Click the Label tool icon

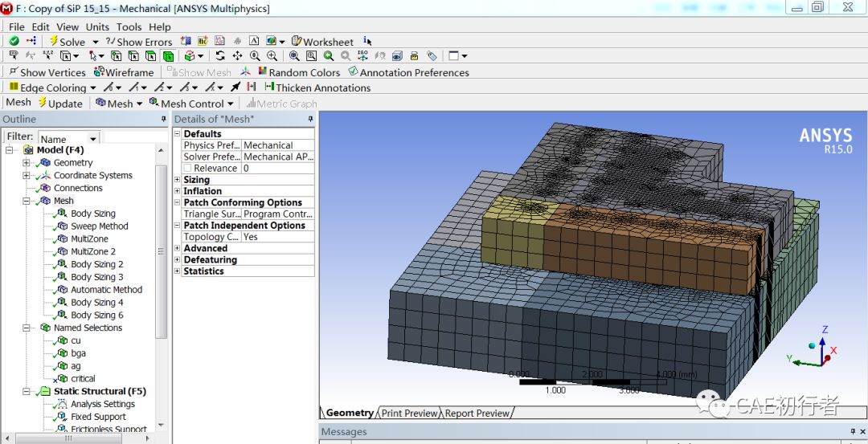point(14,56)
